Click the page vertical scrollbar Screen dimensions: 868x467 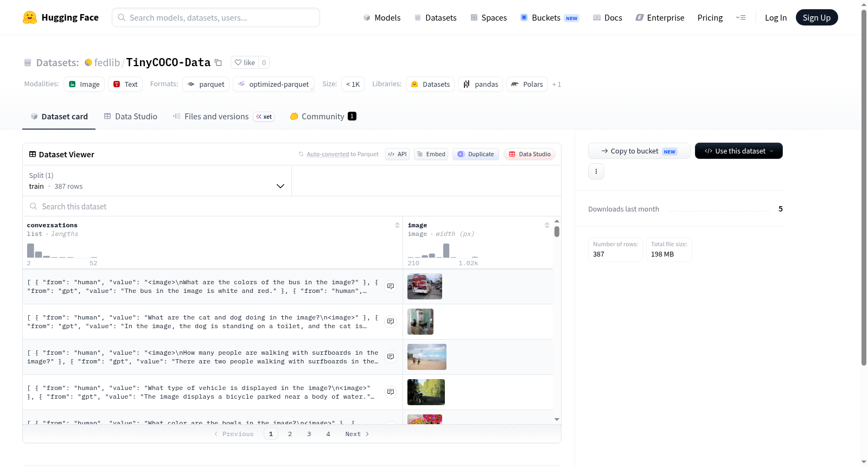pos(864,187)
